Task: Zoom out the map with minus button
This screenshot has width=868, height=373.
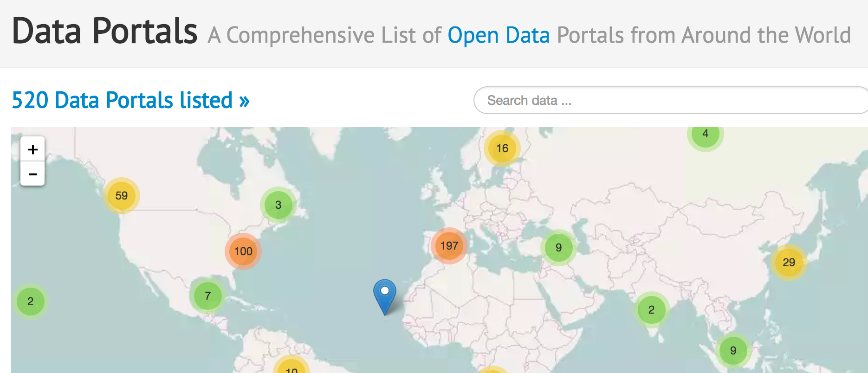Action: coord(32,174)
